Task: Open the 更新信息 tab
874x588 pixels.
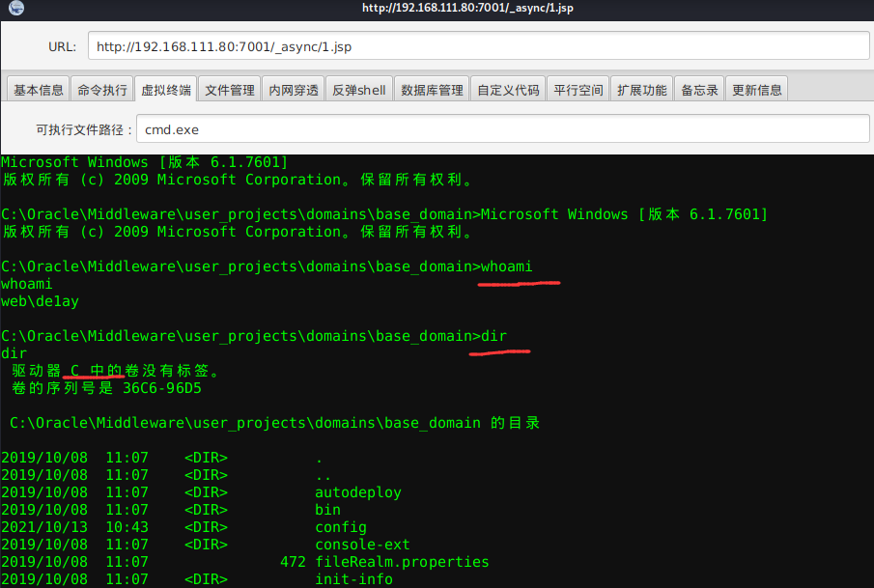Action: coord(756,90)
